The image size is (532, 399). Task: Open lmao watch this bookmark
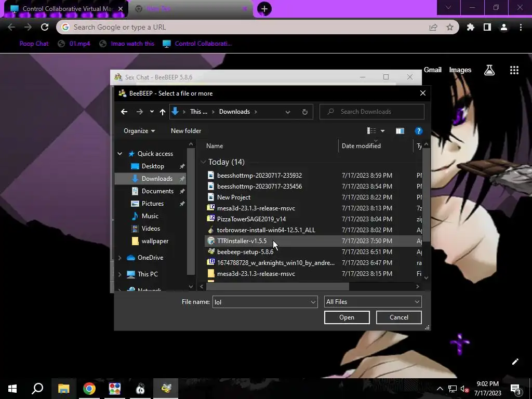[127, 44]
